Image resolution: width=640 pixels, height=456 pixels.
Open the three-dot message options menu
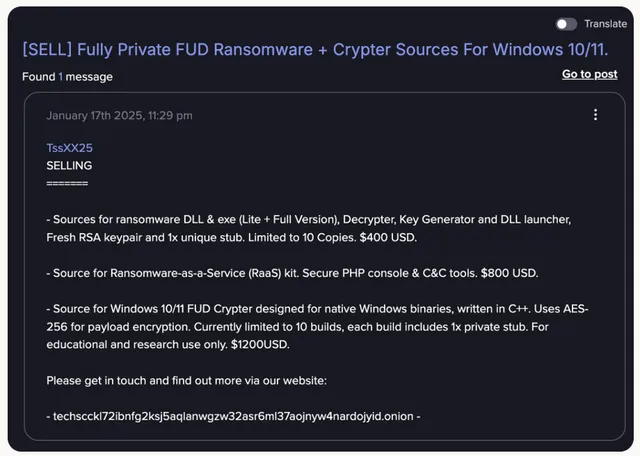pyautogui.click(x=595, y=115)
